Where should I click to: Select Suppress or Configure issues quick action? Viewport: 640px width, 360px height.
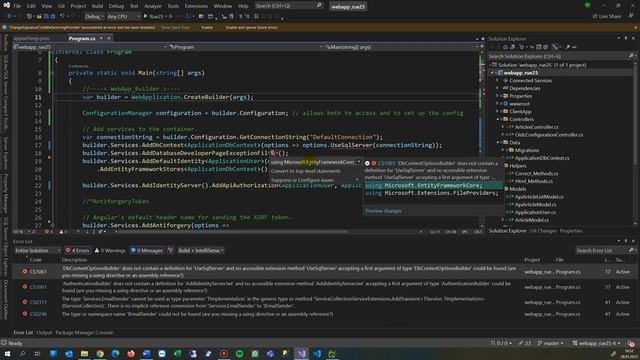[316, 180]
